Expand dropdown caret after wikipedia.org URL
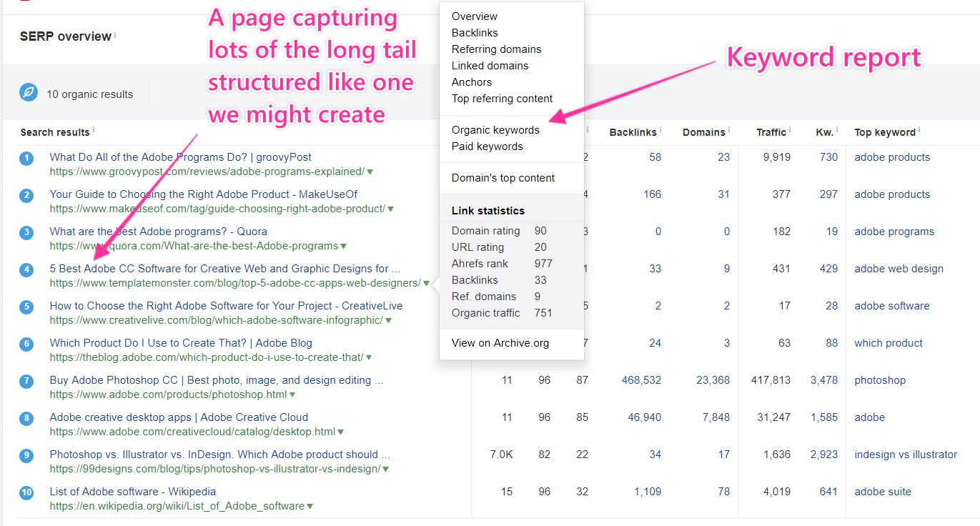 [310, 506]
